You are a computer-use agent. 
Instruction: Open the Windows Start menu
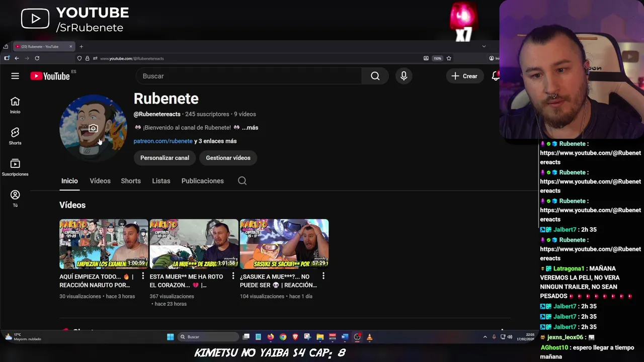coord(170,337)
